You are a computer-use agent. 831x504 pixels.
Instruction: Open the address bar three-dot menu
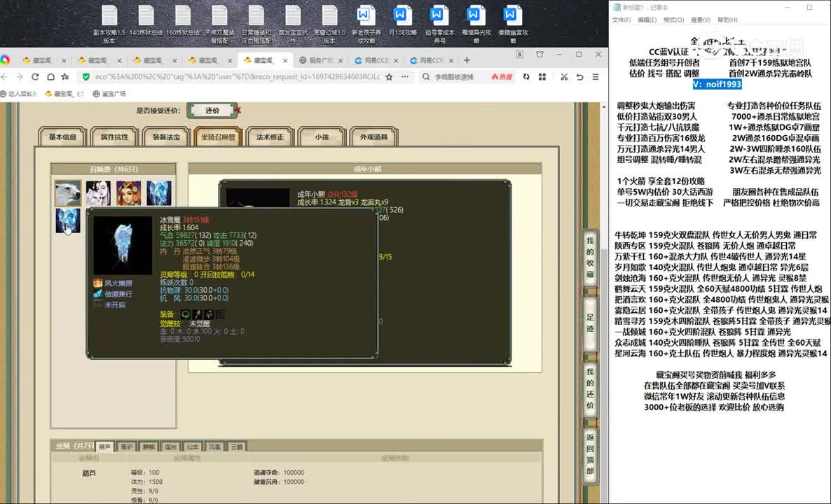click(x=405, y=77)
